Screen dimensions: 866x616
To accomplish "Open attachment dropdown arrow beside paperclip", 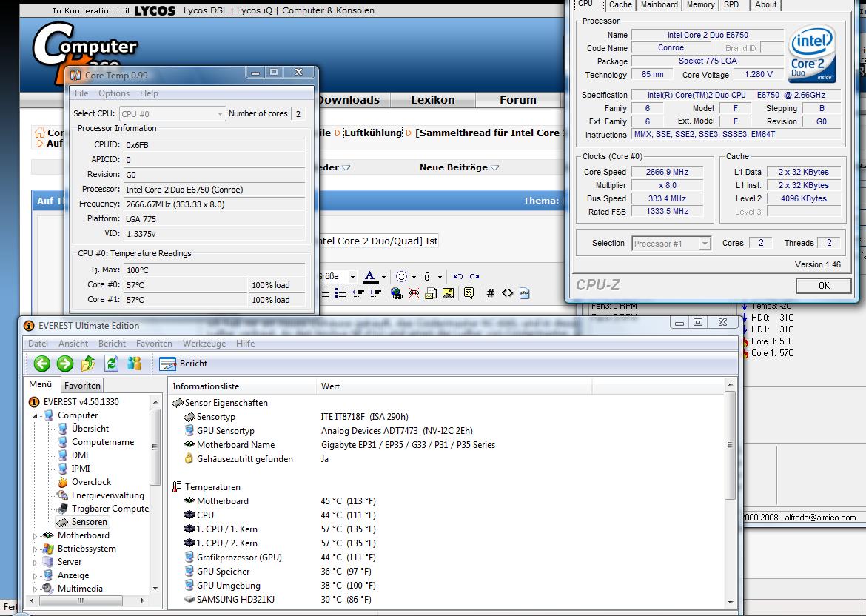I will 440,277.
